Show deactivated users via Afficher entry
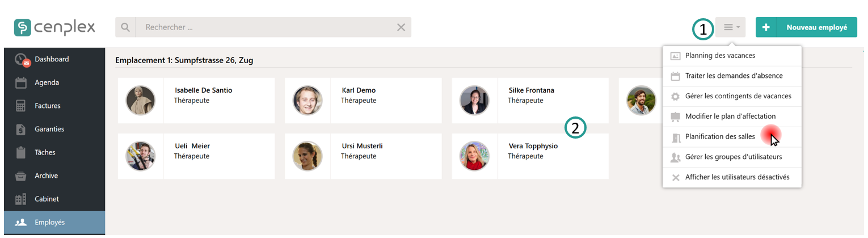Image resolution: width=868 pixels, height=238 pixels. coord(737,177)
